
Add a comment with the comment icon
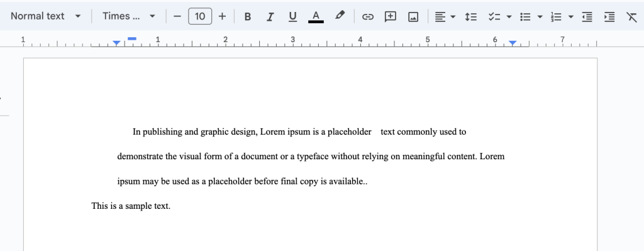point(390,17)
